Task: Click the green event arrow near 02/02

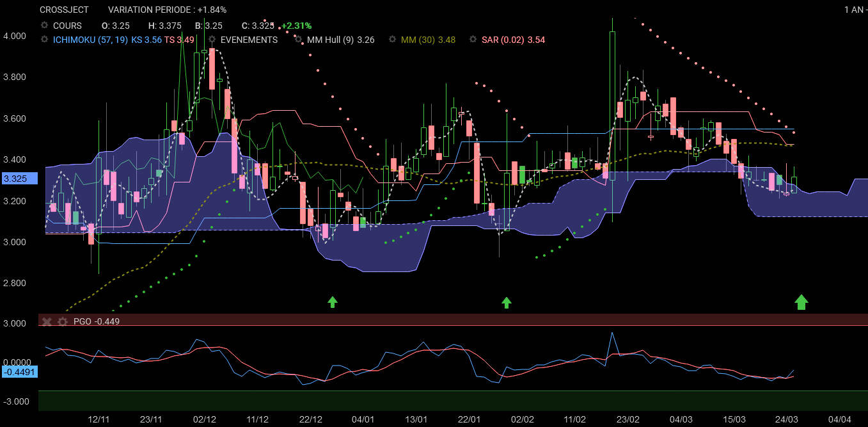Action: point(507,302)
